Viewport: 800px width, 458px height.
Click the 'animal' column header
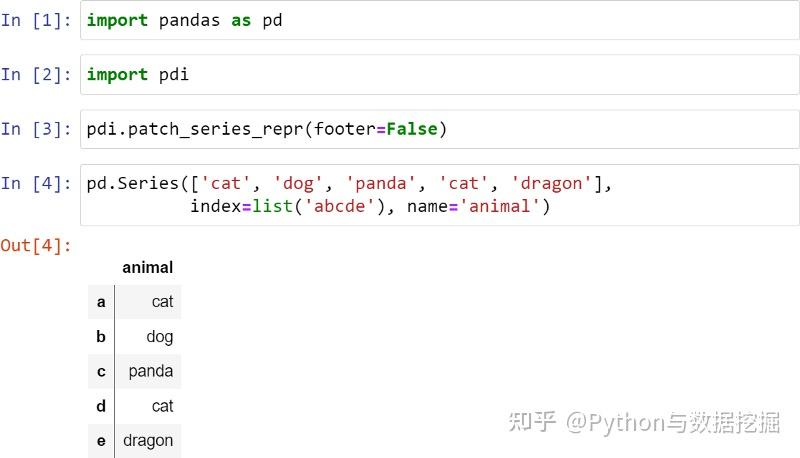point(147,267)
